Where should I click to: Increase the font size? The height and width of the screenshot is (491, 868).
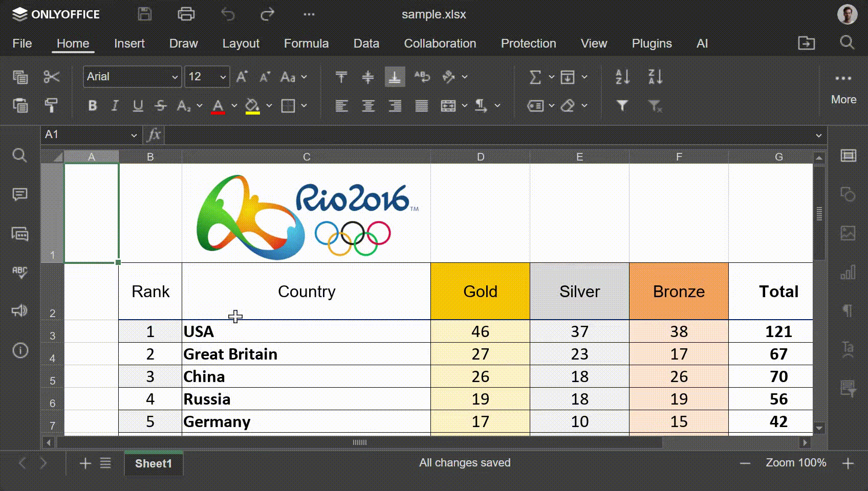click(242, 77)
